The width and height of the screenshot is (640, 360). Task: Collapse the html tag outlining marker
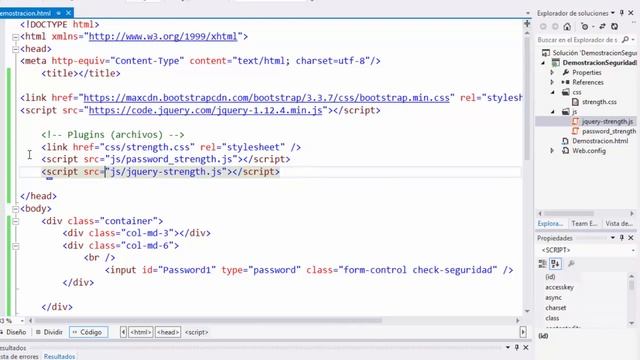click(15, 37)
